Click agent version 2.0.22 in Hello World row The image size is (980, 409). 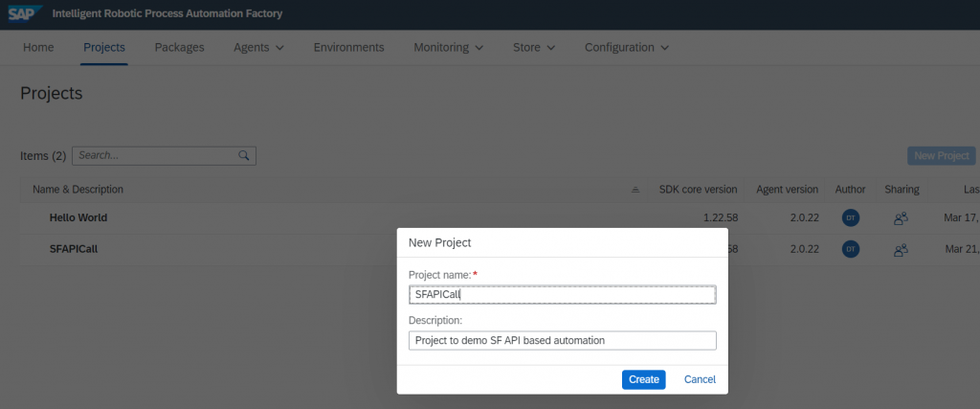[x=805, y=218]
